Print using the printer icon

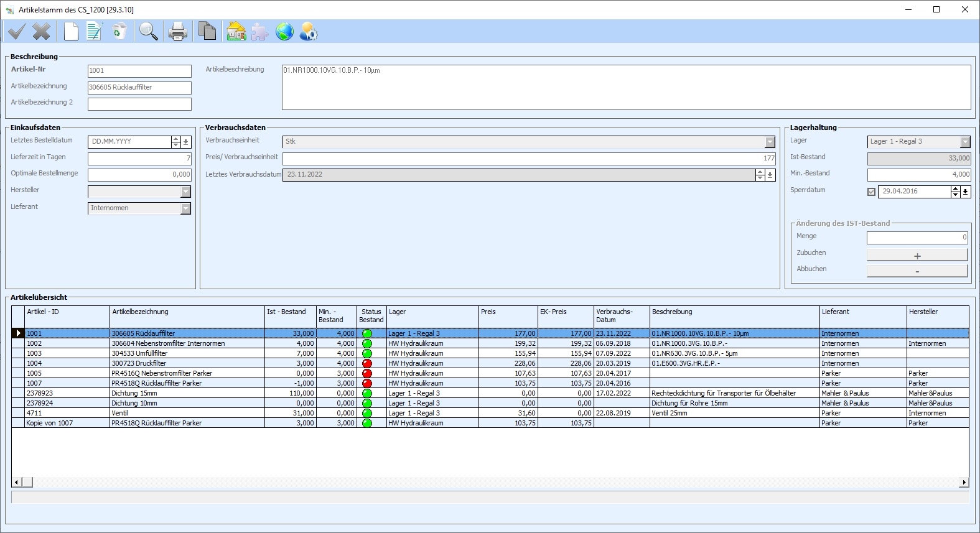tap(177, 31)
